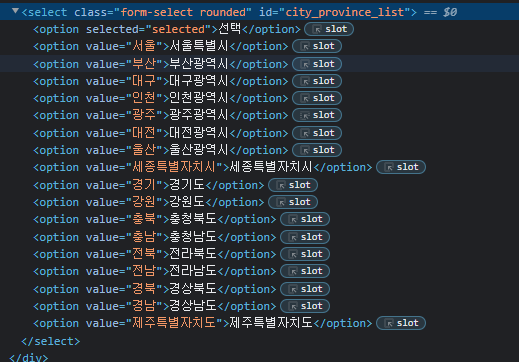519x362 pixels.
Task: Select the 울산광역시 option node
Action: point(160,150)
